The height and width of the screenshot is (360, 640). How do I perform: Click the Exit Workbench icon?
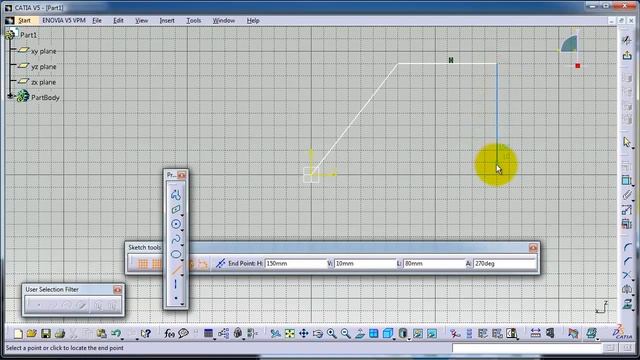(x=627, y=55)
